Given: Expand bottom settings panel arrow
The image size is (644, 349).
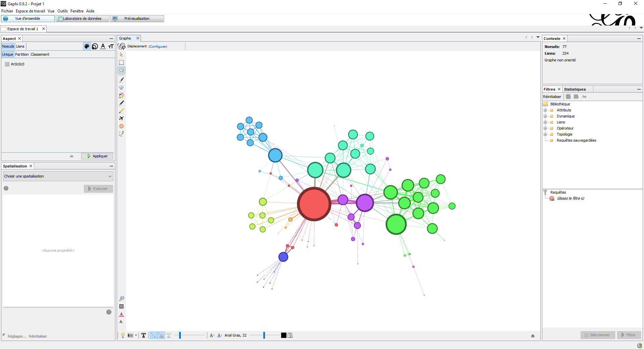Looking at the screenshot, I should coord(533,336).
